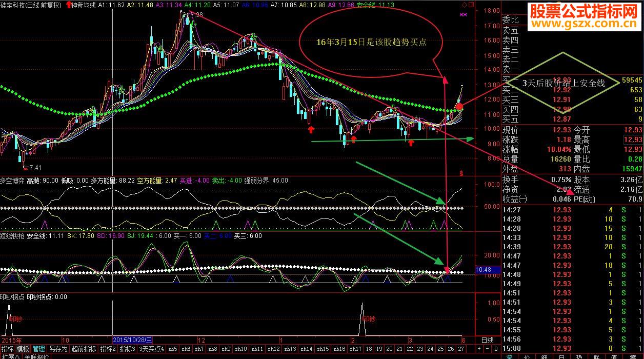Click the 总量 16260 value

tap(560, 159)
